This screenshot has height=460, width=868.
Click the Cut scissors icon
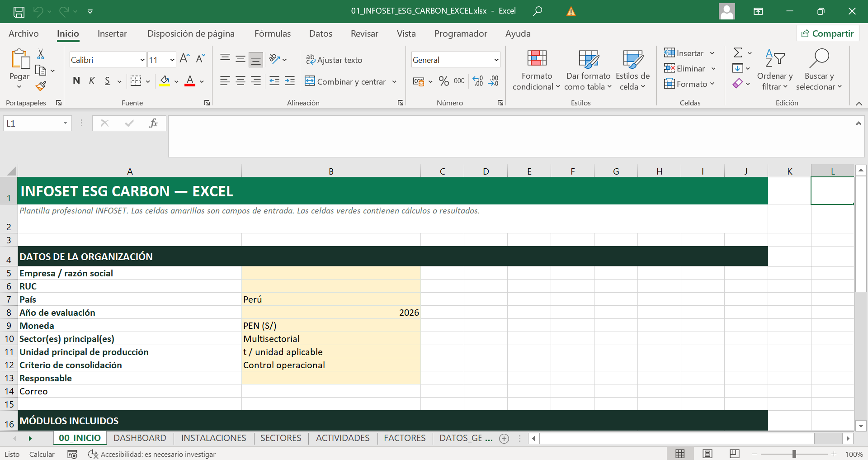tap(41, 54)
